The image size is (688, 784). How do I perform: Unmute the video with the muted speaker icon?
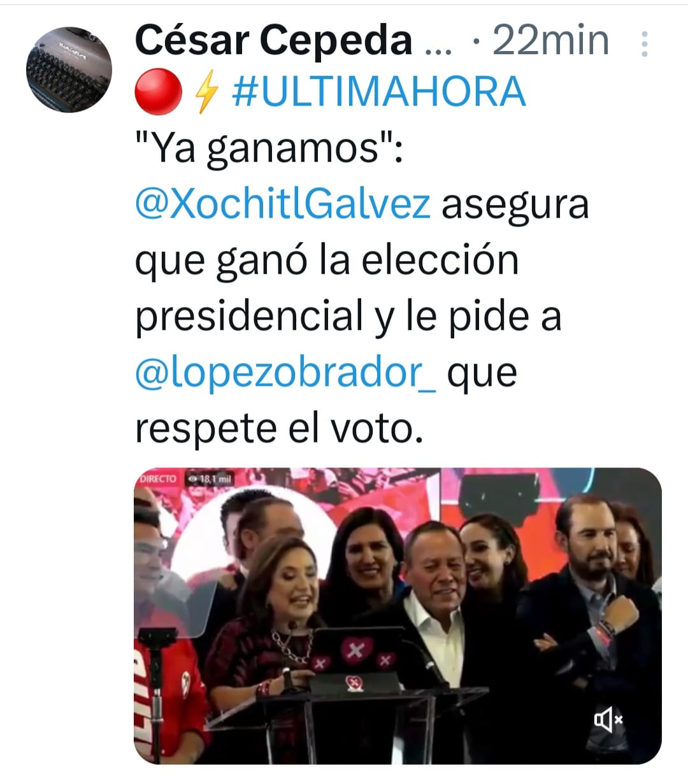tap(608, 720)
